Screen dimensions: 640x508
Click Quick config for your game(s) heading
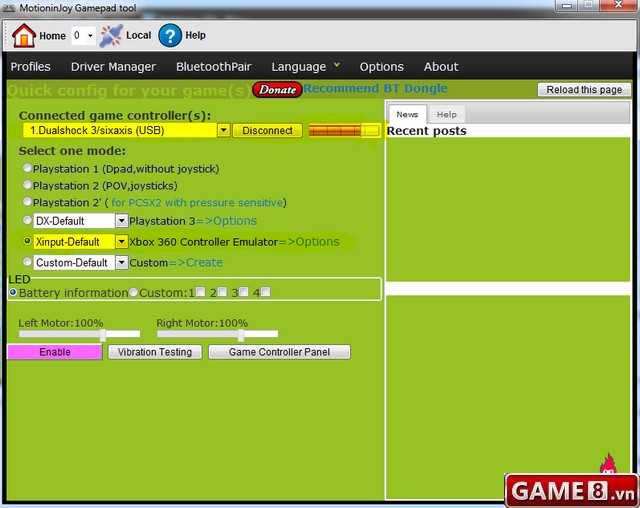pyautogui.click(x=129, y=90)
